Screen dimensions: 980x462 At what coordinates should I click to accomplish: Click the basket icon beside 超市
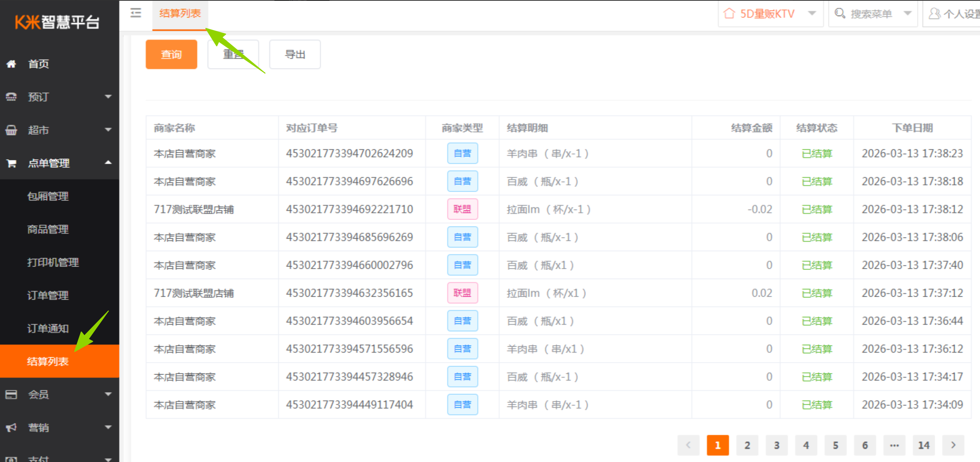tap(11, 130)
